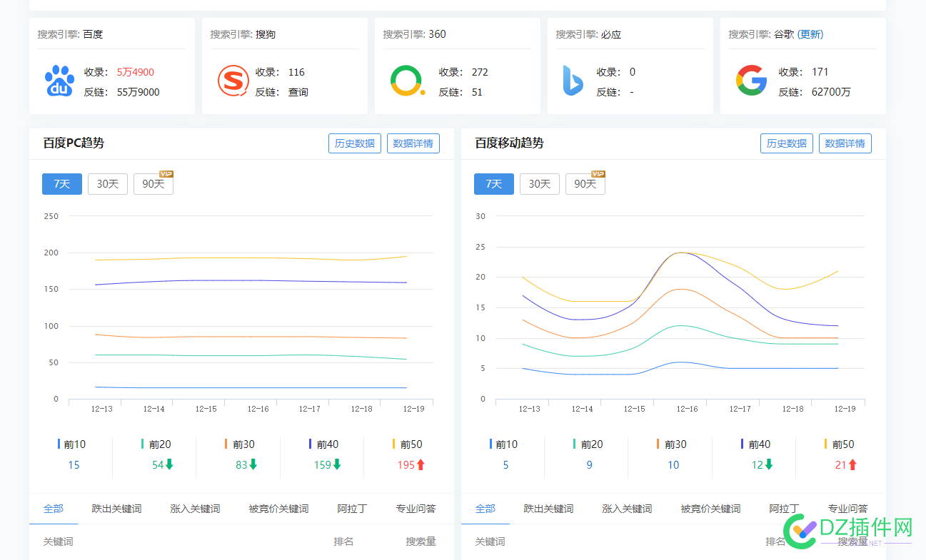Toggle mobile 前20 green legend
Image resolution: width=926 pixels, height=560 pixels.
588,444
